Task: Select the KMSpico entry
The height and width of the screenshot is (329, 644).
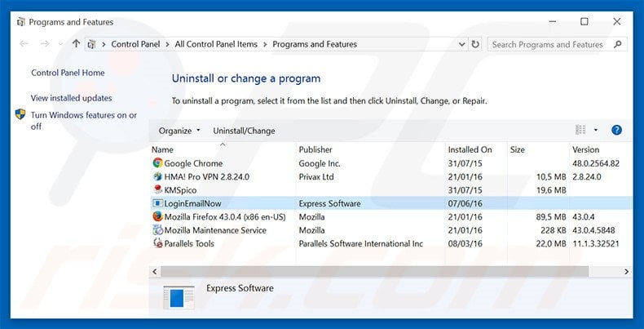Action: (180, 190)
